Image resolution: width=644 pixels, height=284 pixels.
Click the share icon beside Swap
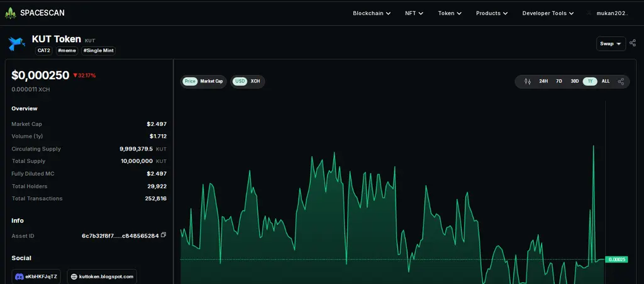[x=633, y=43]
